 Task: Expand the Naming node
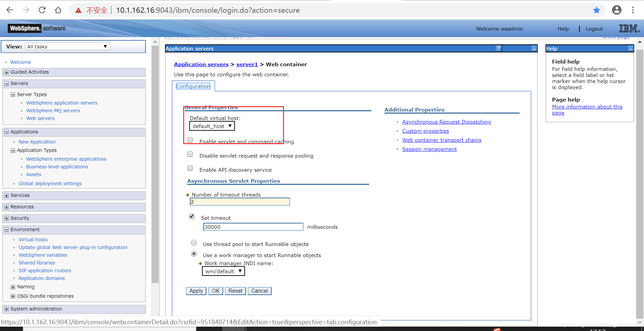point(13,287)
